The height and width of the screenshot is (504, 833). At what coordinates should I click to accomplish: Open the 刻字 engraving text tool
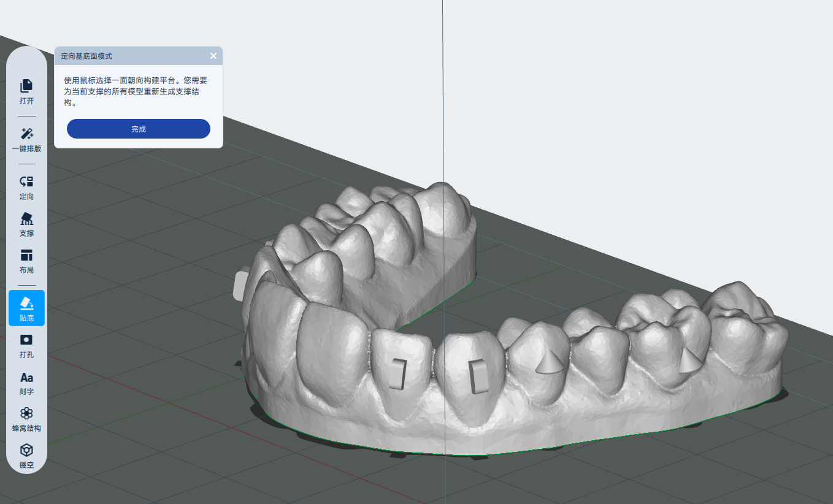point(26,383)
